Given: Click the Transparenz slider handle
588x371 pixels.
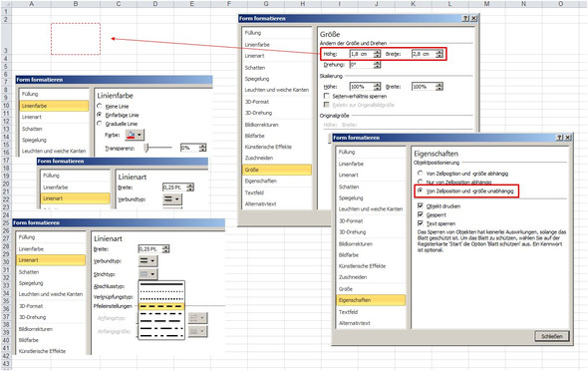Looking at the screenshot, I should (147, 148).
